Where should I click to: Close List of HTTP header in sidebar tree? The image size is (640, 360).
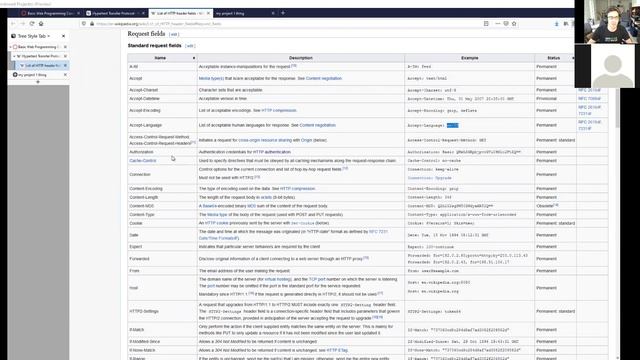click(x=65, y=65)
